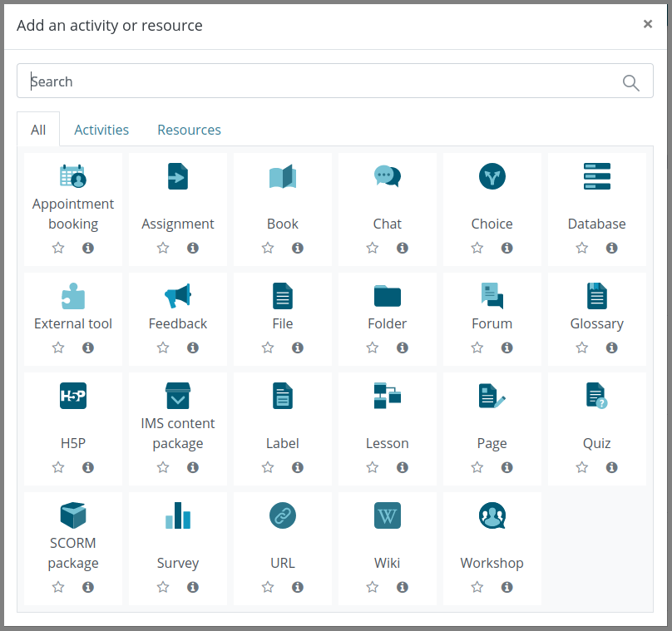Star the File resource
The height and width of the screenshot is (631, 672).
click(x=268, y=348)
